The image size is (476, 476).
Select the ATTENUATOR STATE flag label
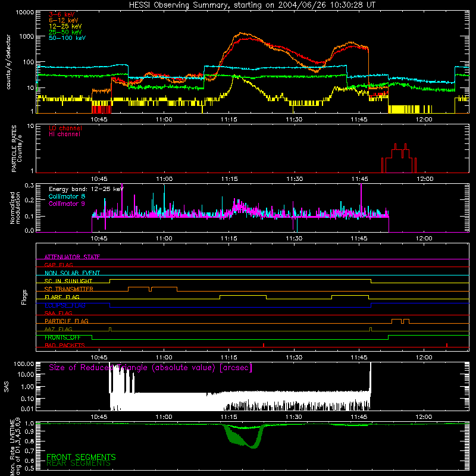72,257
